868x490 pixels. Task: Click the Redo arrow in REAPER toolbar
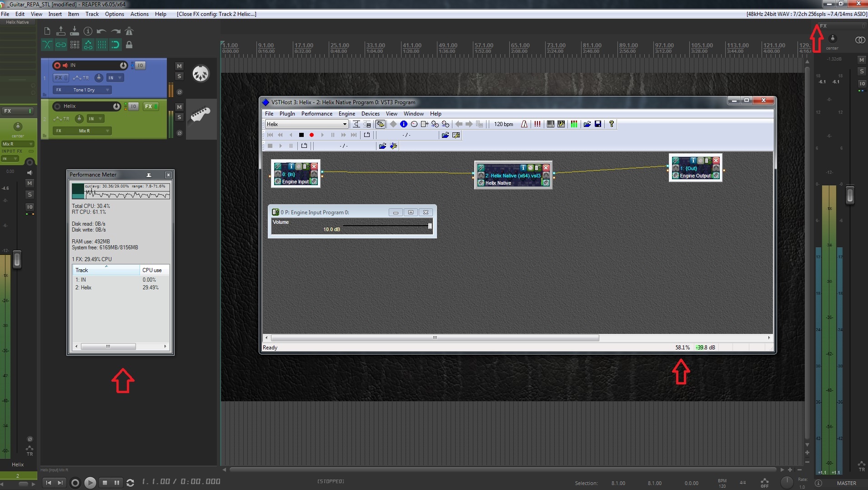click(x=115, y=31)
